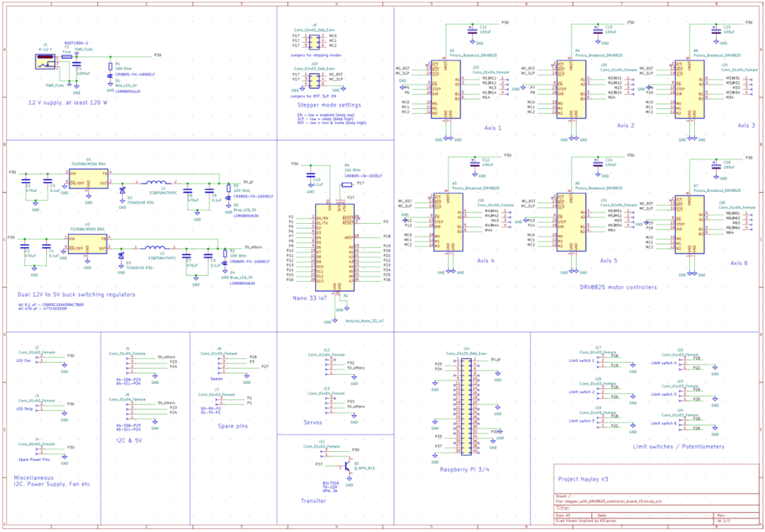Click the 'Spare pins' section label
The image size is (765, 532).
233,426
